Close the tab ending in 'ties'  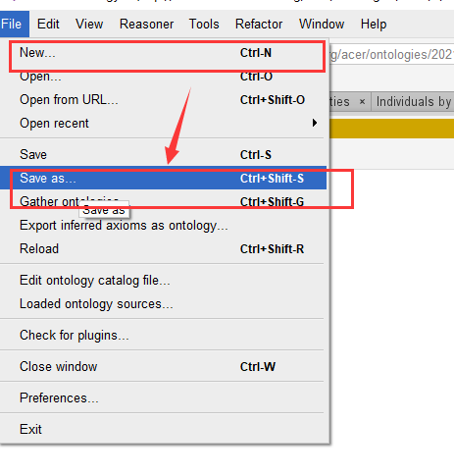point(362,102)
